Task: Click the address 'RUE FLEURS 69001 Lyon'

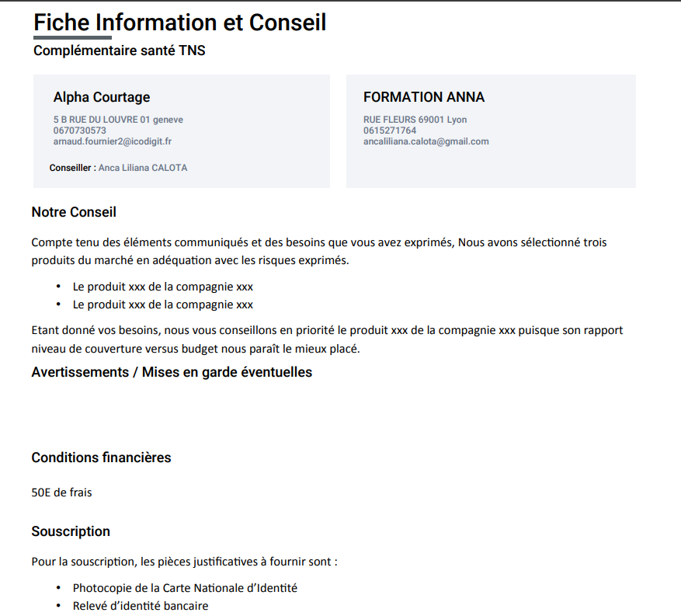Action: pos(415,120)
